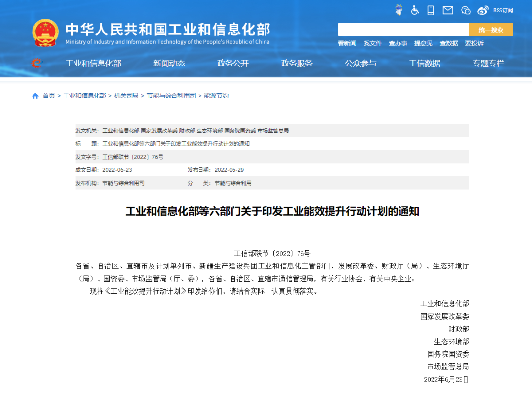This screenshot has height=395, width=532.
Task: Open 政务服务 navigation menu
Action: pos(297,63)
